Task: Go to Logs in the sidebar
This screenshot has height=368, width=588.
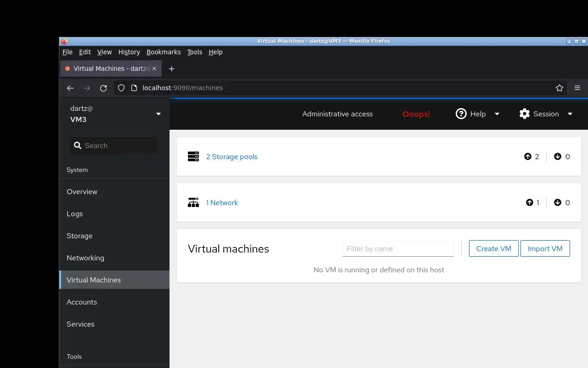Action: [114, 213]
